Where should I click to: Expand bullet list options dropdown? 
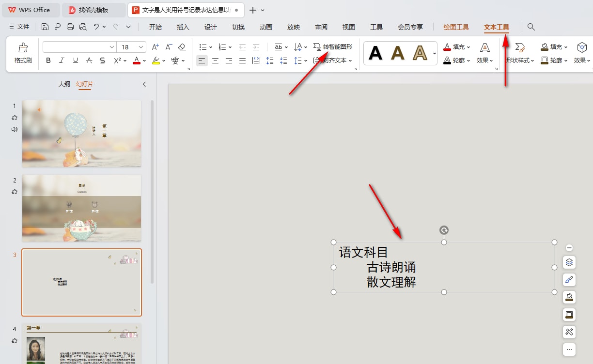coord(210,47)
